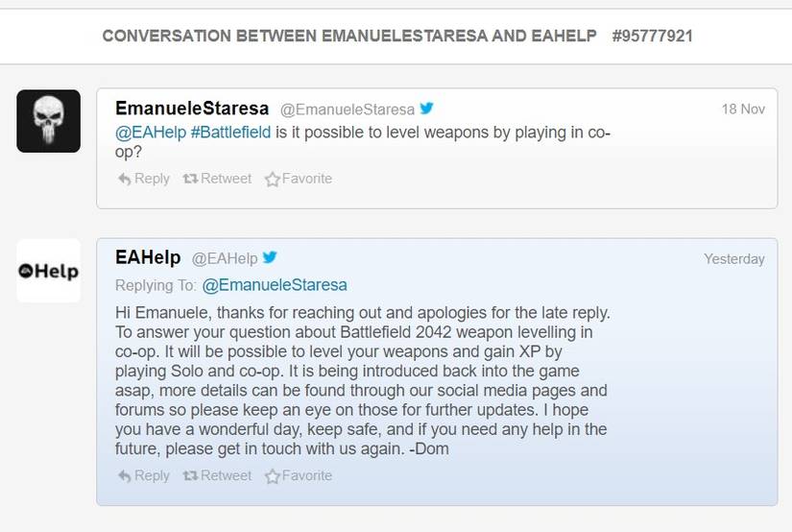Click EmanueleStaresa's skull avatar
This screenshot has height=532, width=792.
tap(48, 120)
